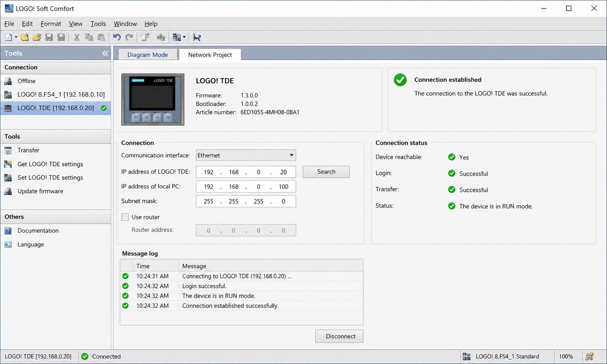Click the Language icon
Image resolution: width=607 pixels, height=364 pixels.
click(8, 245)
